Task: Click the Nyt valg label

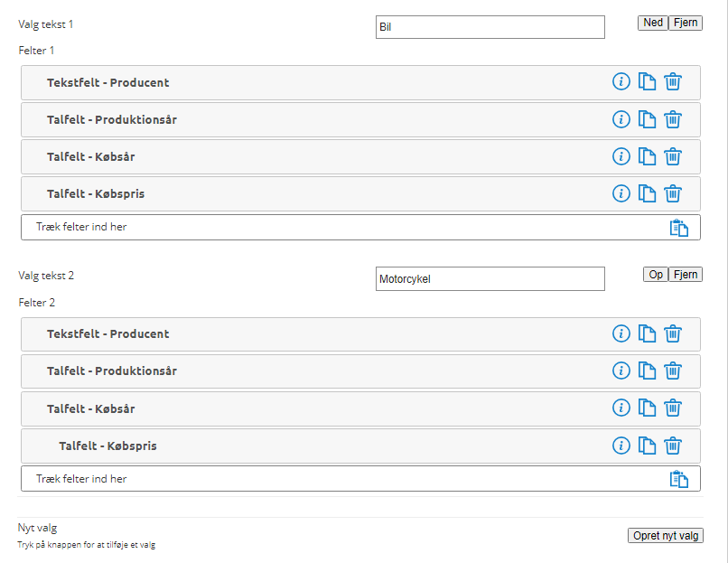Action: point(37,528)
